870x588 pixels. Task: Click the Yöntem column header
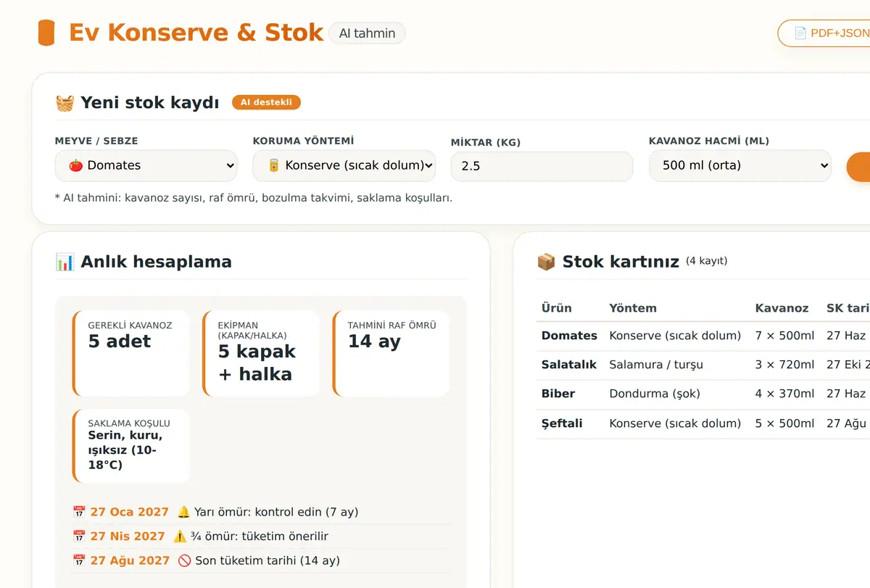click(633, 308)
